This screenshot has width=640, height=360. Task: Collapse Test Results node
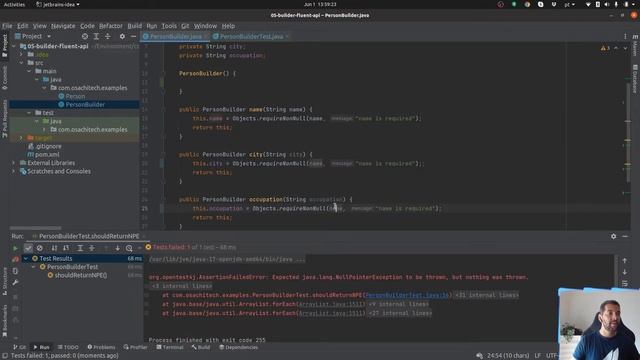click(x=26, y=258)
